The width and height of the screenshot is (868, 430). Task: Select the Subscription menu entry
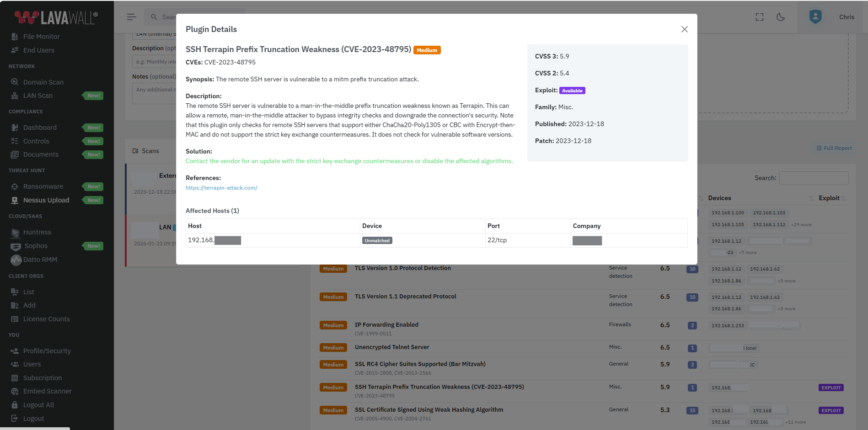(41, 378)
